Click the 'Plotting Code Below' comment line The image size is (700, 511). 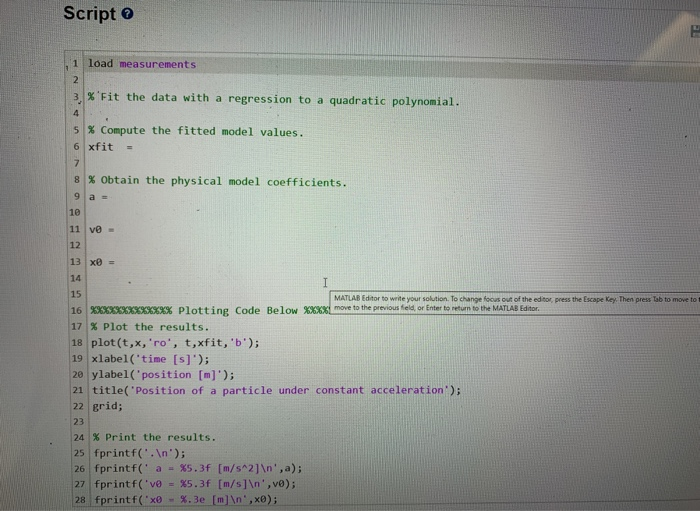[x=210, y=310]
